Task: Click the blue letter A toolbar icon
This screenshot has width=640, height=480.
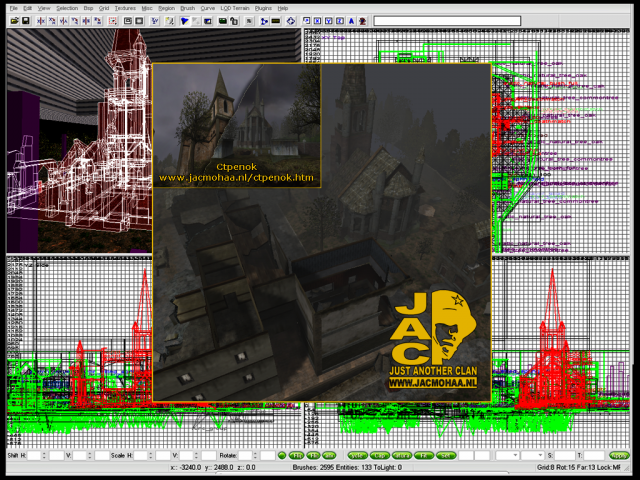Action: (351, 21)
